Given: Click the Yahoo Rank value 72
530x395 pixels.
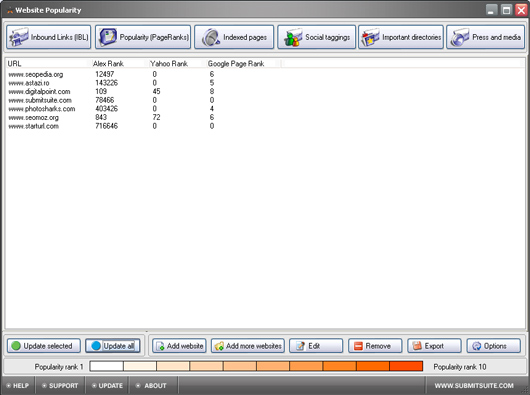Looking at the screenshot, I should (156, 117).
